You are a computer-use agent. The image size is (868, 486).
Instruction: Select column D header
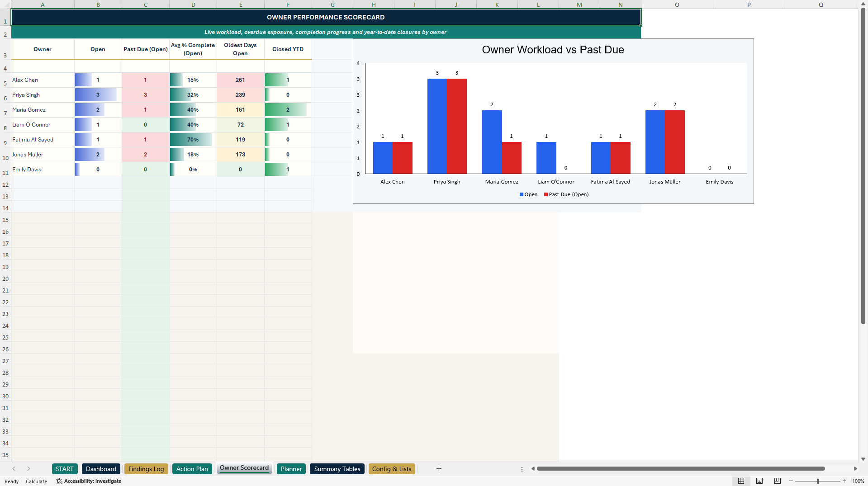coord(193,5)
